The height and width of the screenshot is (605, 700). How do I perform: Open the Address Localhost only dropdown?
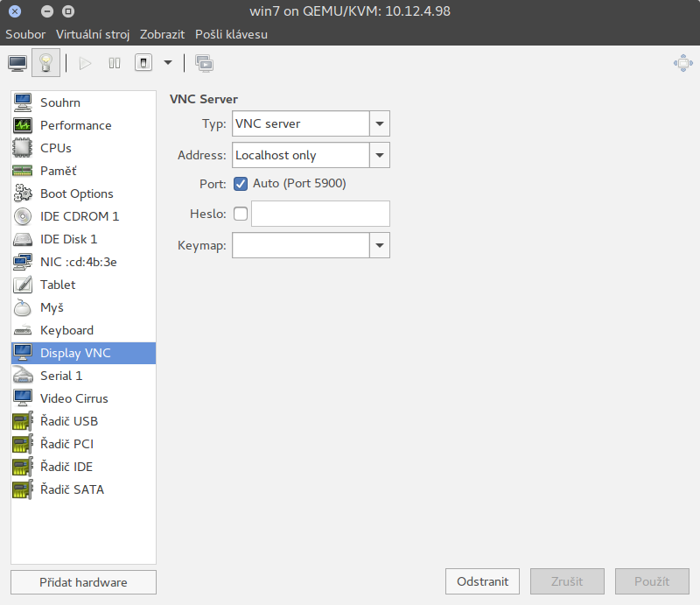tap(379, 155)
